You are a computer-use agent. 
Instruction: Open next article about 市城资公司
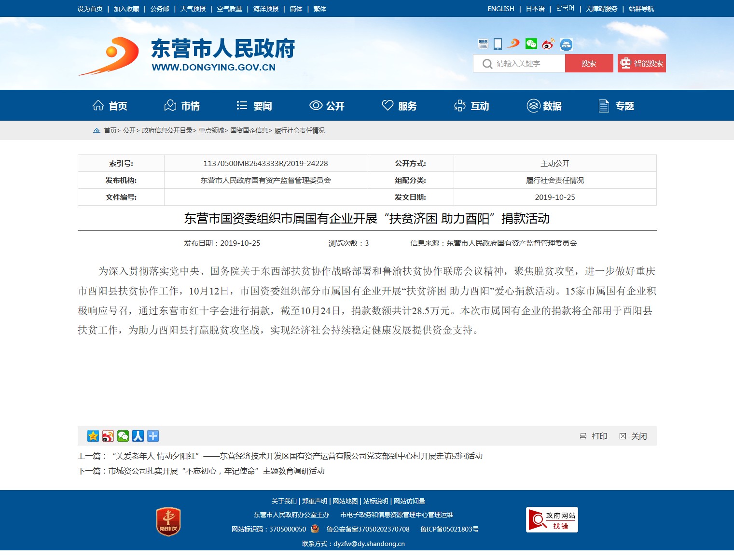[216, 471]
